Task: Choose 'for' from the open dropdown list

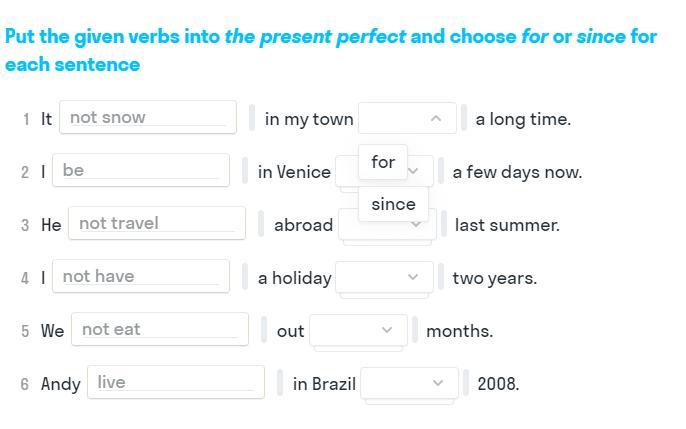Action: coord(383,162)
